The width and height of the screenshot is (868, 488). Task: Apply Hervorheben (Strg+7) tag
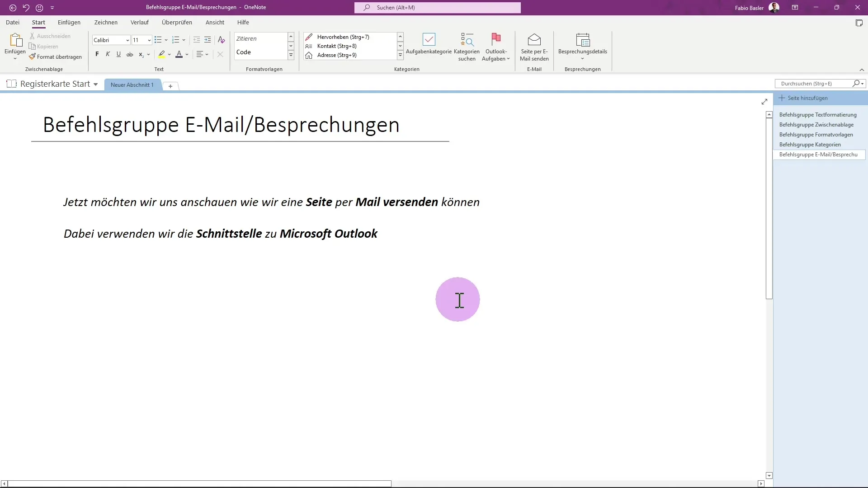[x=350, y=37]
